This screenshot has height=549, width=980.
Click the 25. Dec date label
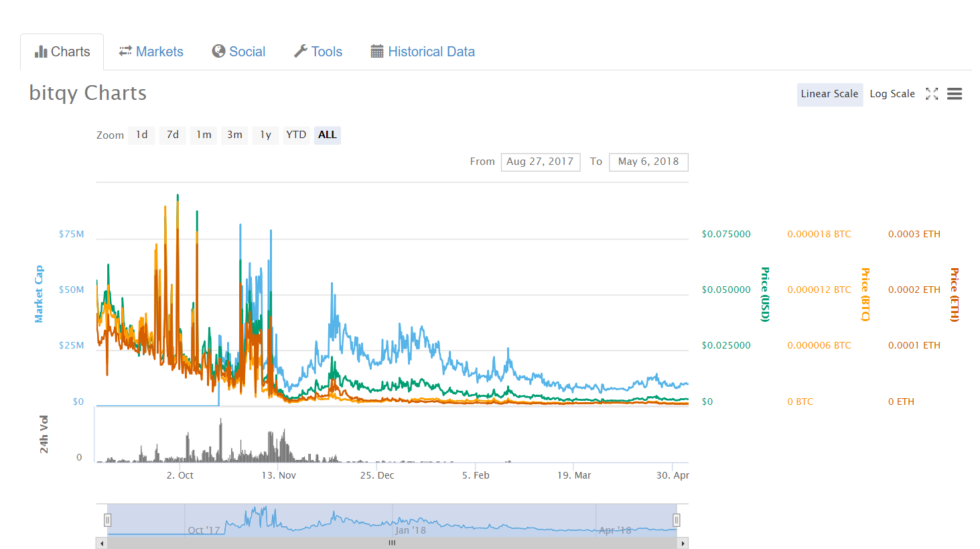click(377, 475)
